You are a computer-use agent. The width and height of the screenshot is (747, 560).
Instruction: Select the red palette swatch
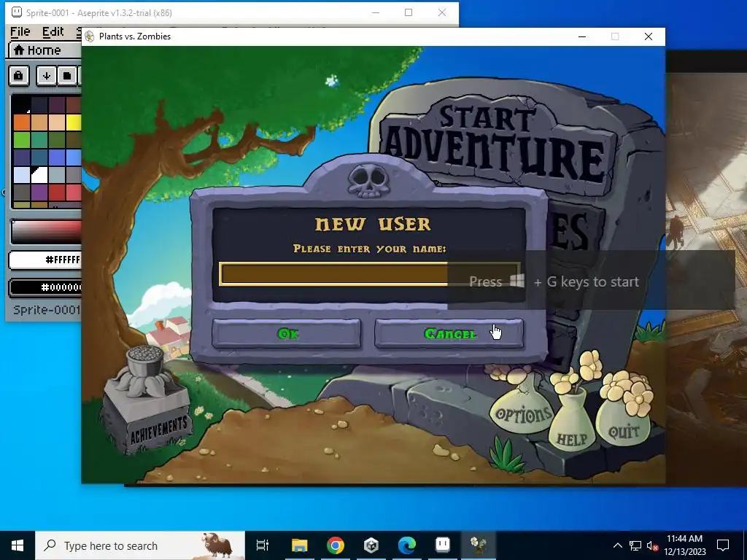57,192
